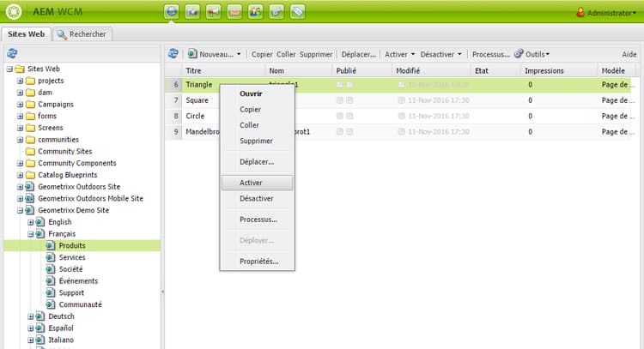
Task: Choose Coller in the context menu
Action: click(257, 125)
